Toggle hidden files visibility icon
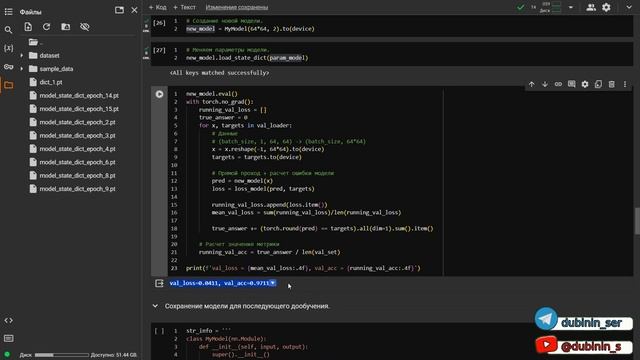Screen dimensions: 640x360 click(84, 27)
